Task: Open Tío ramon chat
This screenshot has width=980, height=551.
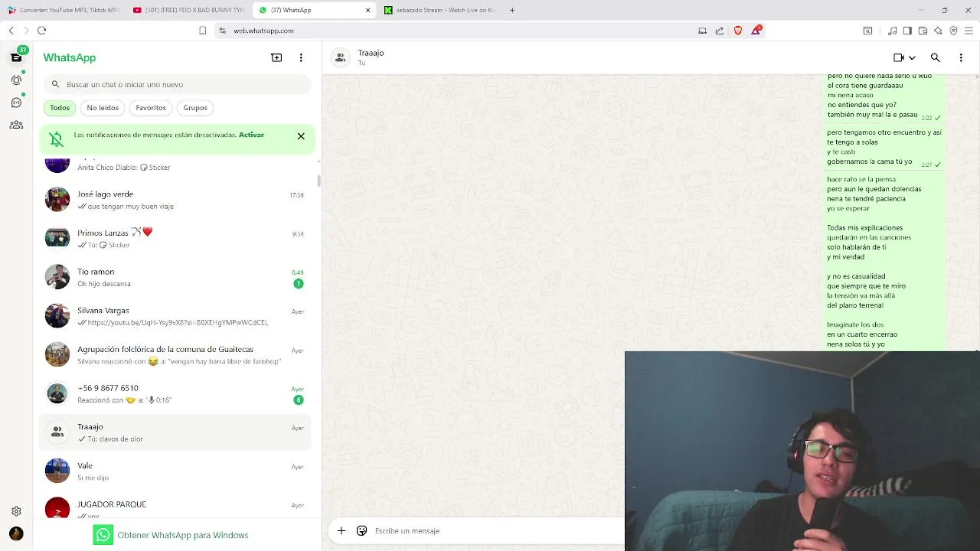Action: [176, 277]
